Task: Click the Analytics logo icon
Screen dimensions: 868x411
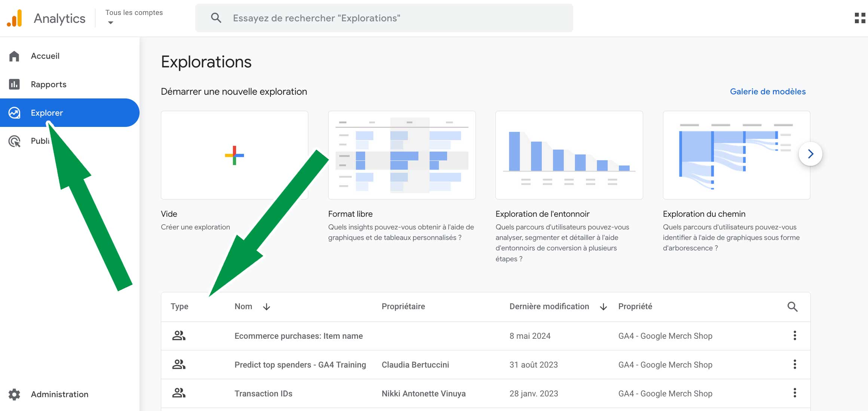Action: 15,18
